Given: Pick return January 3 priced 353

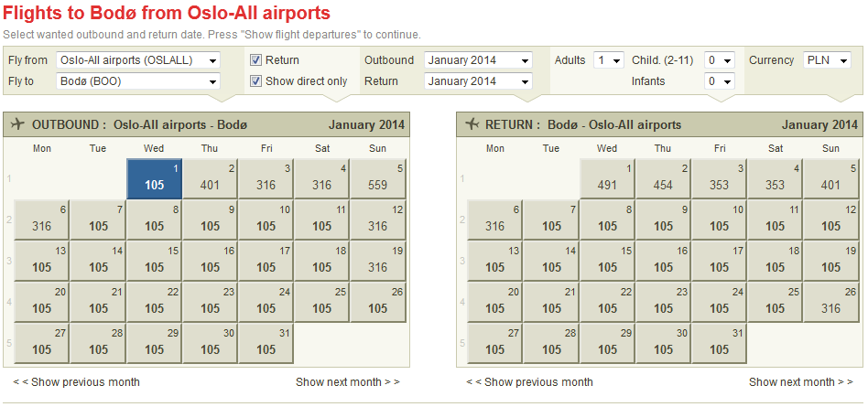Looking at the screenshot, I should pyautogui.click(x=719, y=178).
